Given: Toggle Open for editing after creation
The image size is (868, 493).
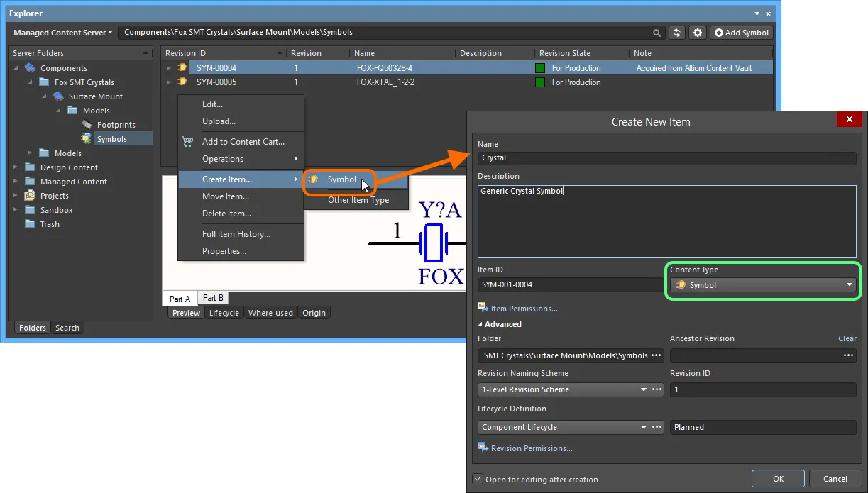Looking at the screenshot, I should [478, 480].
